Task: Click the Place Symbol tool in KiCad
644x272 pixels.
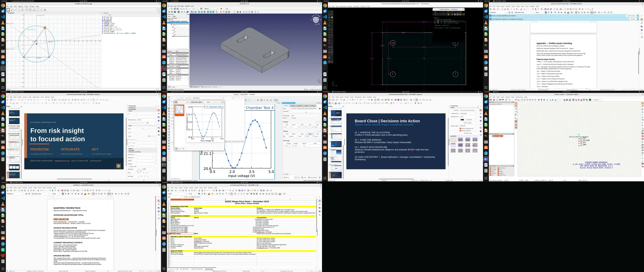Action: (642, 109)
